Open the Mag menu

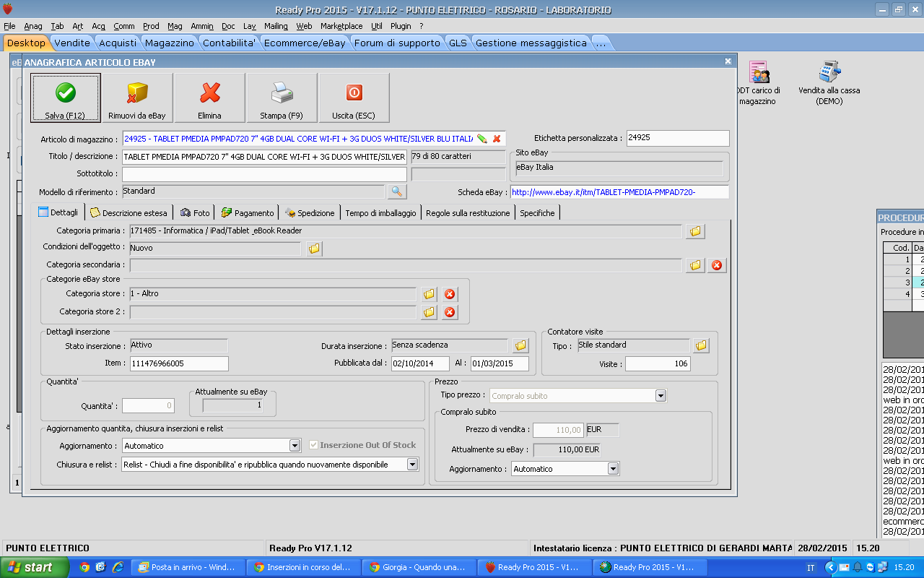click(175, 26)
